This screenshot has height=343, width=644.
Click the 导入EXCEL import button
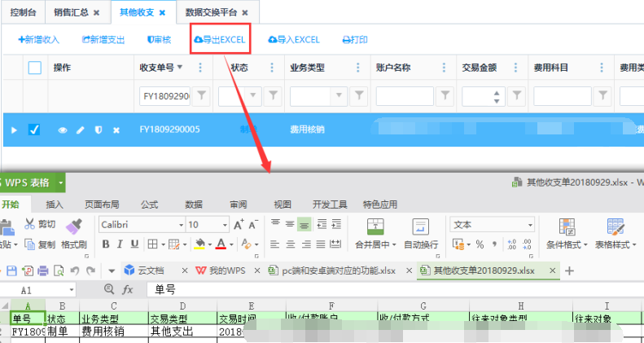(x=294, y=39)
